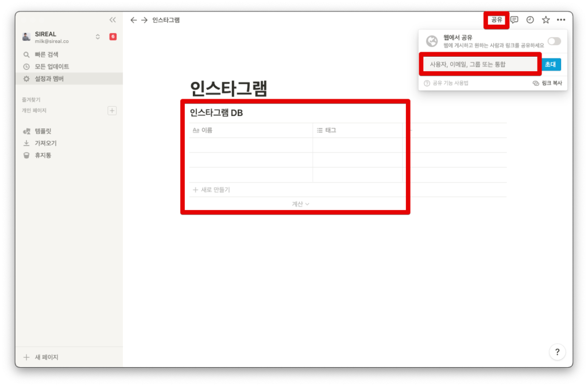The image size is (588, 386).
Task: Click the 이름 column header
Action: [251, 130]
